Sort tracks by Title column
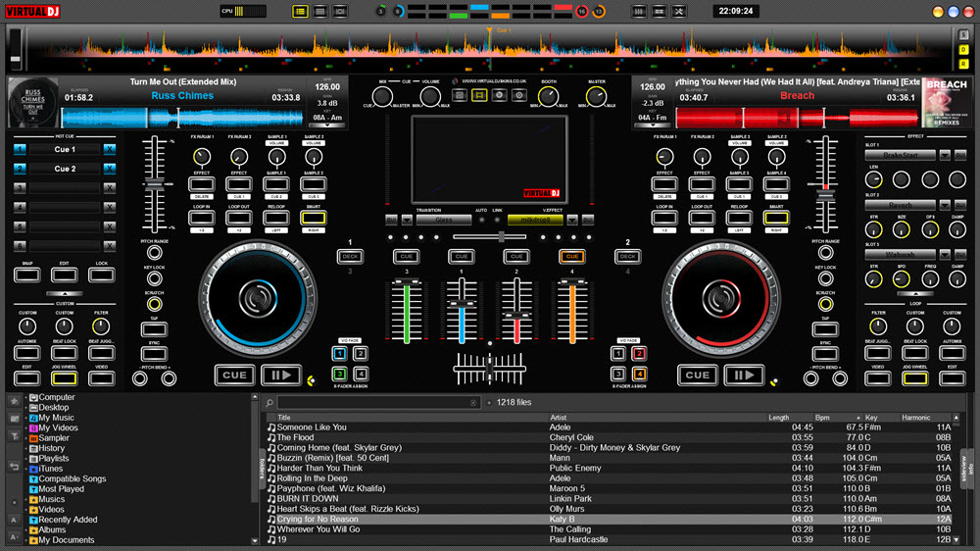 point(284,418)
